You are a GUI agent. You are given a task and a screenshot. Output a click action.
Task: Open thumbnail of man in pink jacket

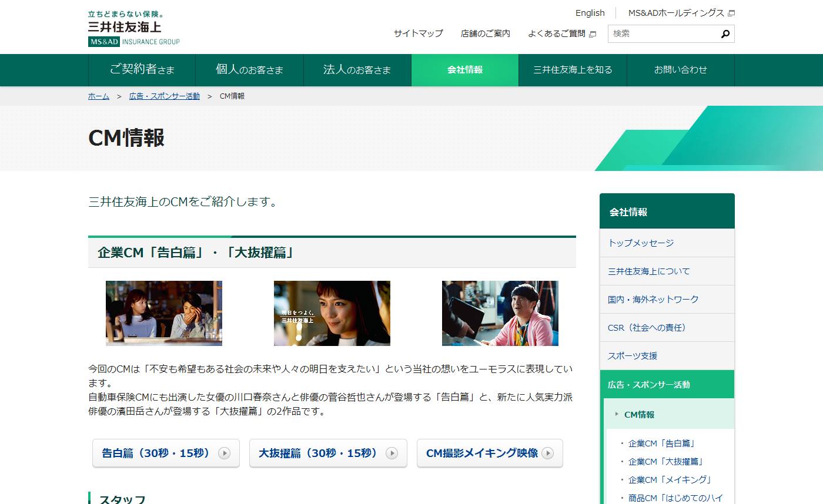(500, 313)
